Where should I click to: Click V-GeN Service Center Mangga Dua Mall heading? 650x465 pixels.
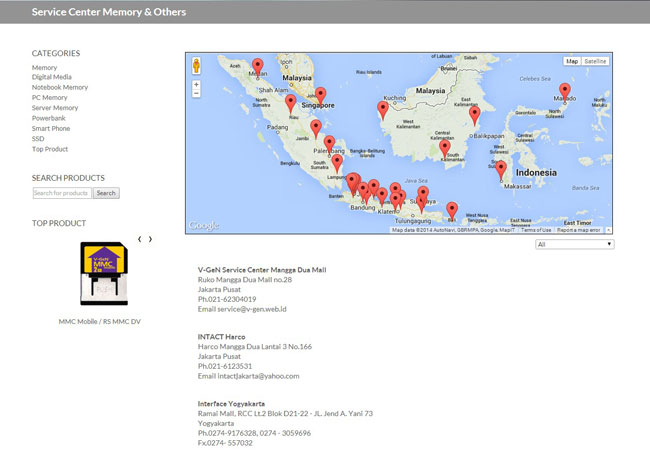click(x=262, y=270)
